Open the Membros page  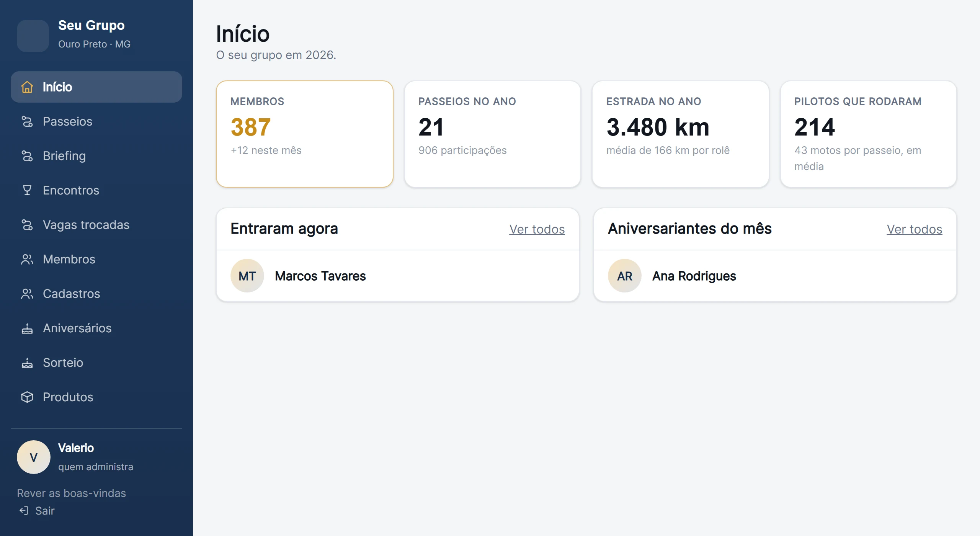[x=96, y=259]
